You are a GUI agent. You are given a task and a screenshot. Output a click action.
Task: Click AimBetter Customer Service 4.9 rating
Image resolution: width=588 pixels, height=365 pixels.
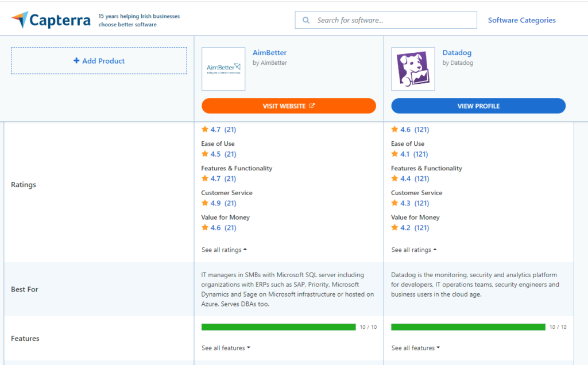(x=219, y=203)
